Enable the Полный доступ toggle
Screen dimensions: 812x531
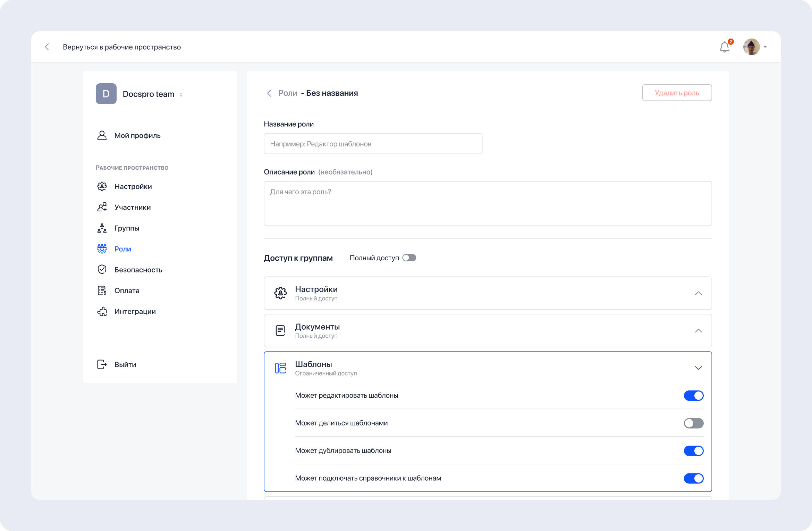tap(409, 258)
